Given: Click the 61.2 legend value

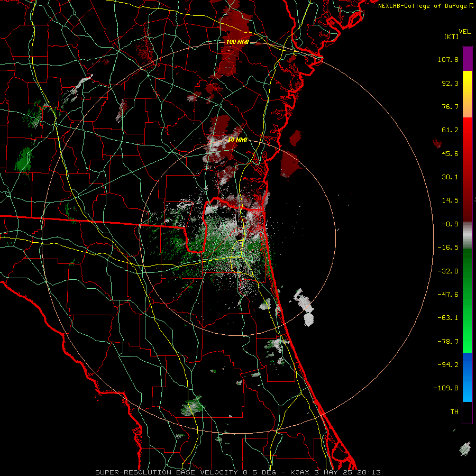Looking at the screenshot, I should (x=450, y=130).
